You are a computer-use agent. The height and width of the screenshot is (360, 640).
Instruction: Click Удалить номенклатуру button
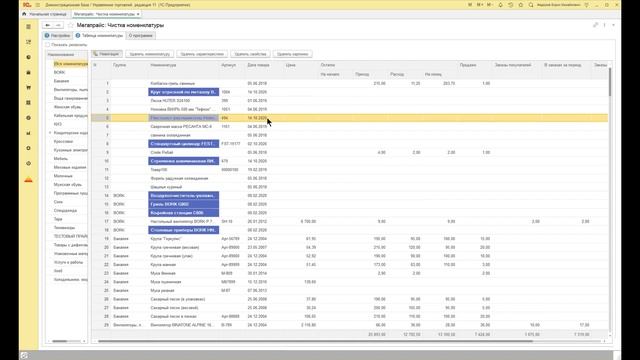pos(149,54)
